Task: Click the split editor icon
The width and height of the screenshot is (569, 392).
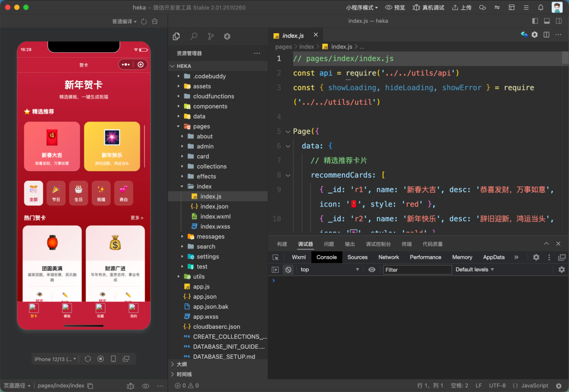Action: tap(546, 35)
